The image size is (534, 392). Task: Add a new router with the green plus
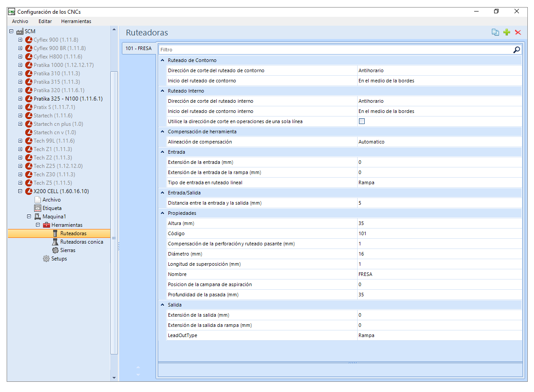click(x=507, y=32)
